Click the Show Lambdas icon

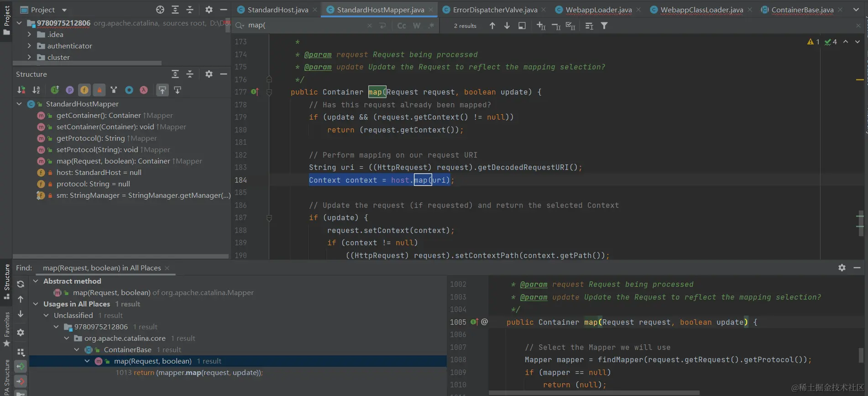tap(143, 90)
